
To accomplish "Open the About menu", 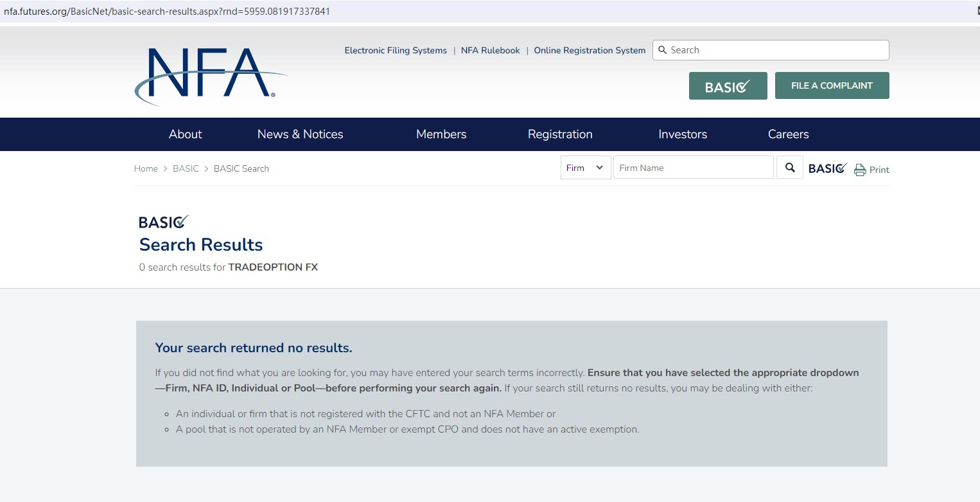I will pos(185,134).
